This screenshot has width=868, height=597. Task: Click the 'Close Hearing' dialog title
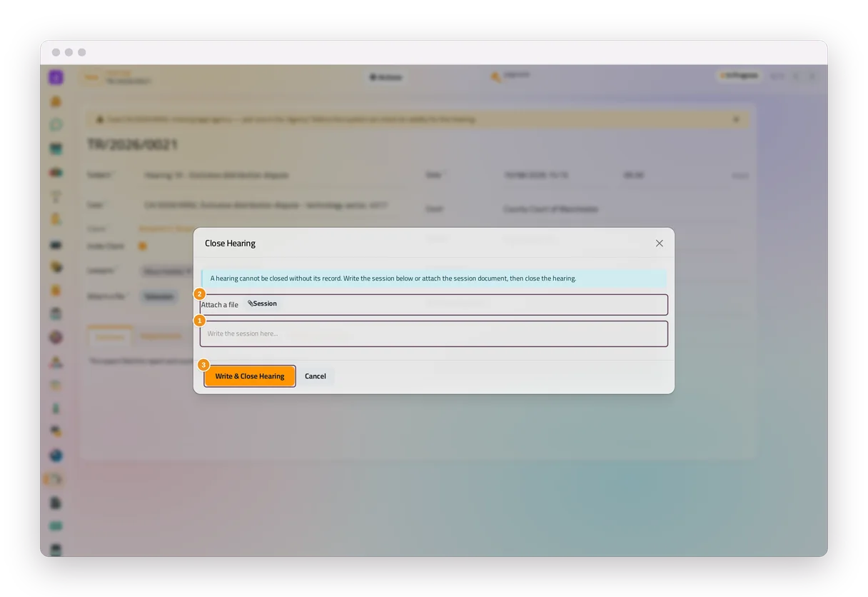coord(230,244)
